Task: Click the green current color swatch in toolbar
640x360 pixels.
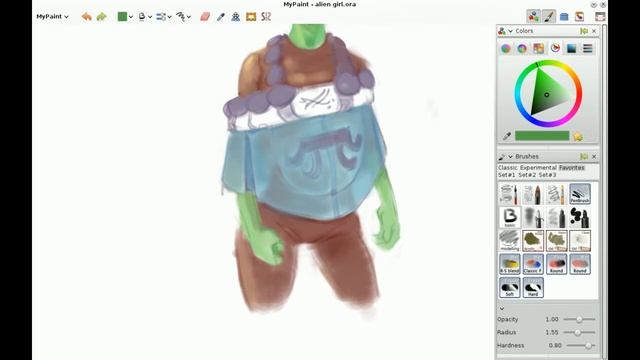Action: (x=122, y=17)
